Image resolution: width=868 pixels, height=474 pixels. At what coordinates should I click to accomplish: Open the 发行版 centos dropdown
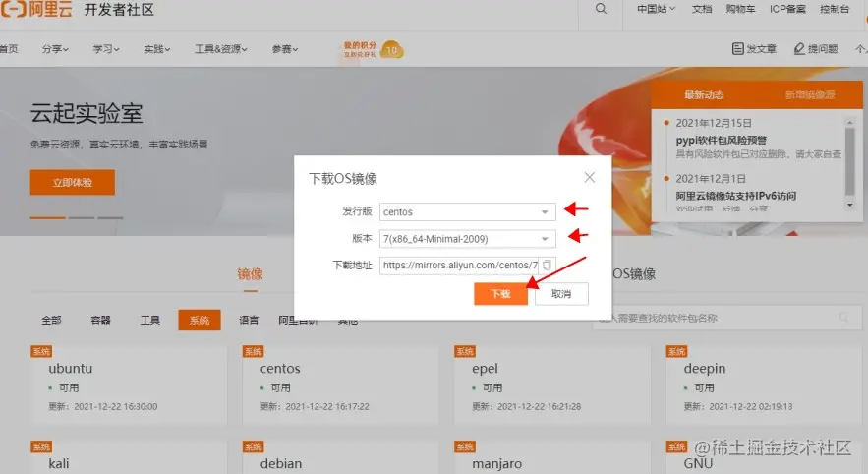coord(467,212)
